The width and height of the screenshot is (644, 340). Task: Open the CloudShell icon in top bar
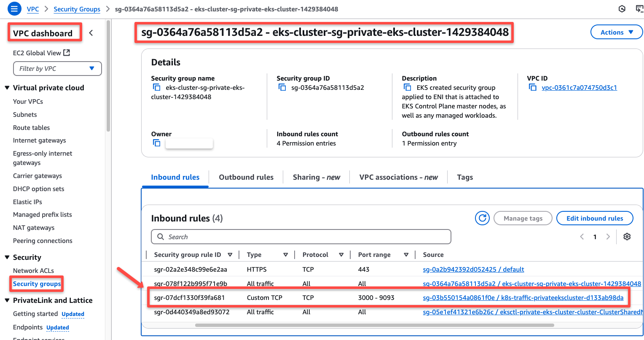(639, 9)
